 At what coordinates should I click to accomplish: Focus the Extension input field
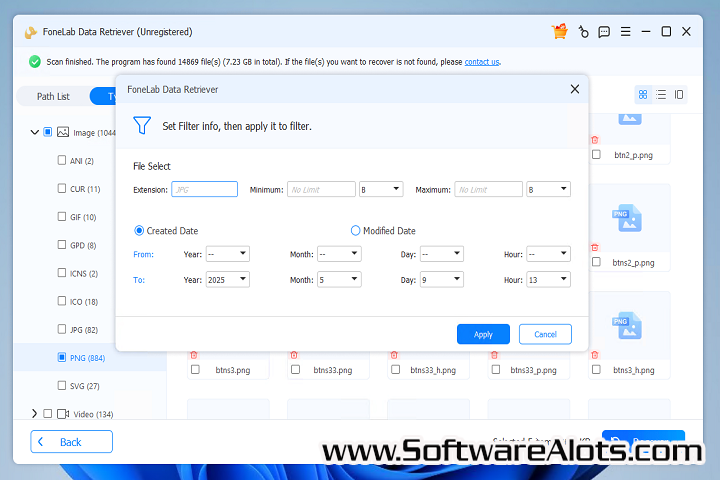pyautogui.click(x=204, y=189)
